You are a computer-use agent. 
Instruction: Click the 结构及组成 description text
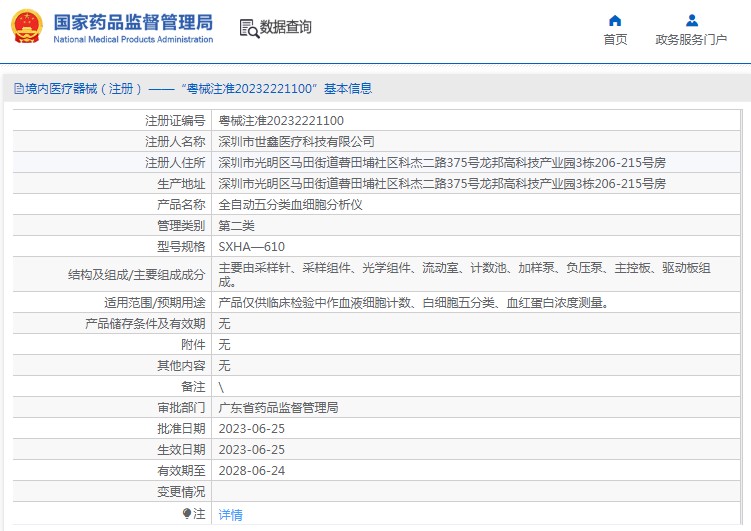tap(465, 275)
